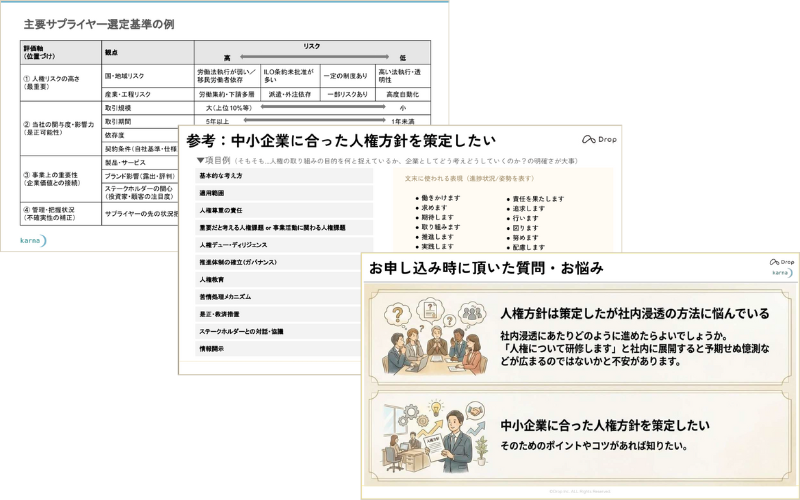Click the 働きかけます bullet
800x500 pixels.
tap(438, 198)
